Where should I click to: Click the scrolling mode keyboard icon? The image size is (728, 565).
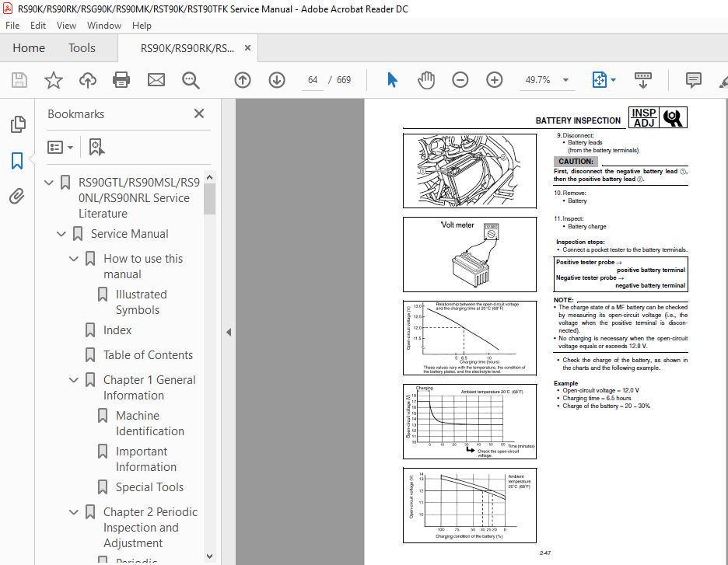(643, 80)
